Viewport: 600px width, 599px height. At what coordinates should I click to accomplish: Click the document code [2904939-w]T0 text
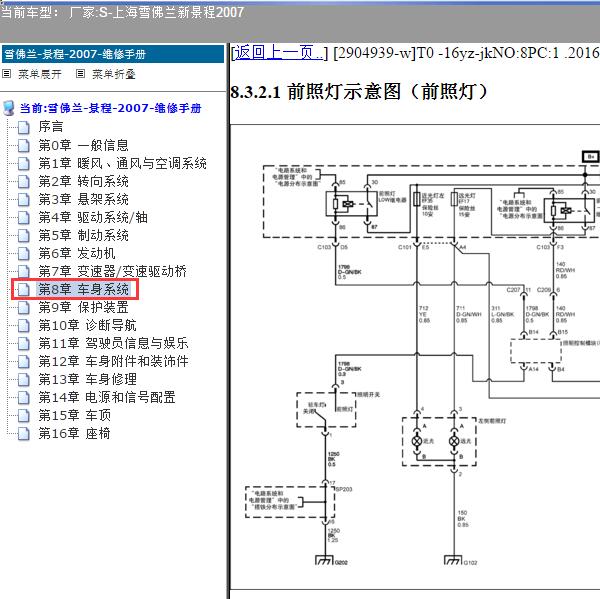[x=383, y=53]
